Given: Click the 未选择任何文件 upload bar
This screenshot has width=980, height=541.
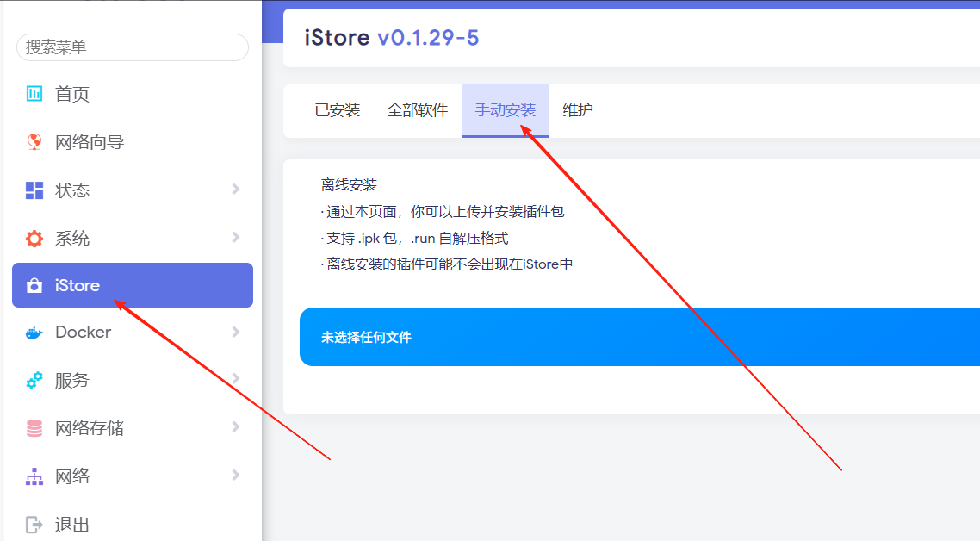Looking at the screenshot, I should pyautogui.click(x=640, y=337).
